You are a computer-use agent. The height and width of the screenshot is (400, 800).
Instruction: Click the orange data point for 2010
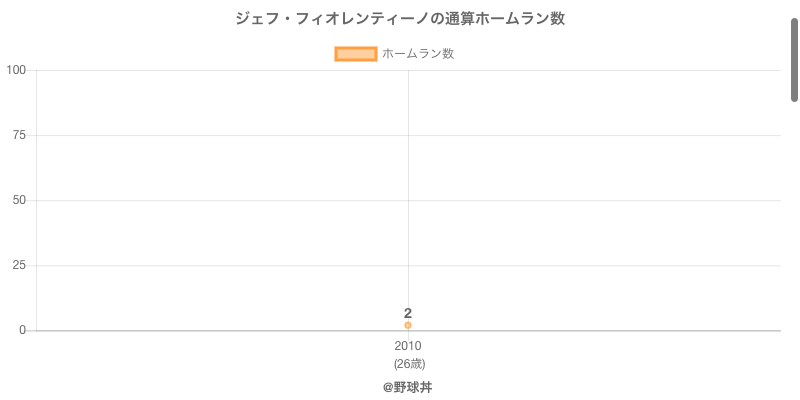pyautogui.click(x=408, y=325)
